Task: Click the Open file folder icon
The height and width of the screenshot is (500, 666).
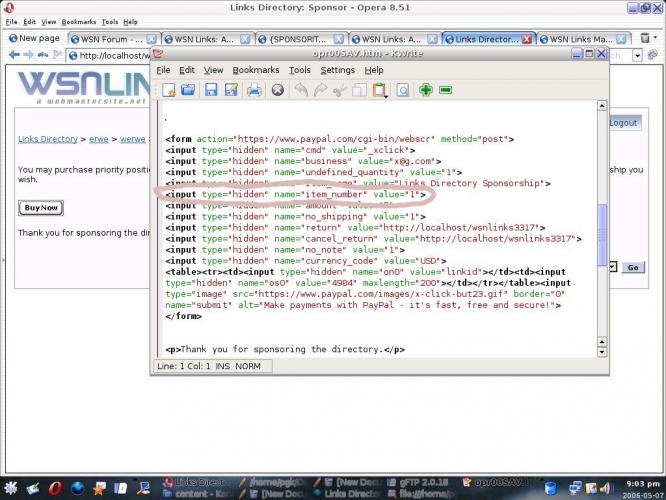Action: (x=188, y=90)
